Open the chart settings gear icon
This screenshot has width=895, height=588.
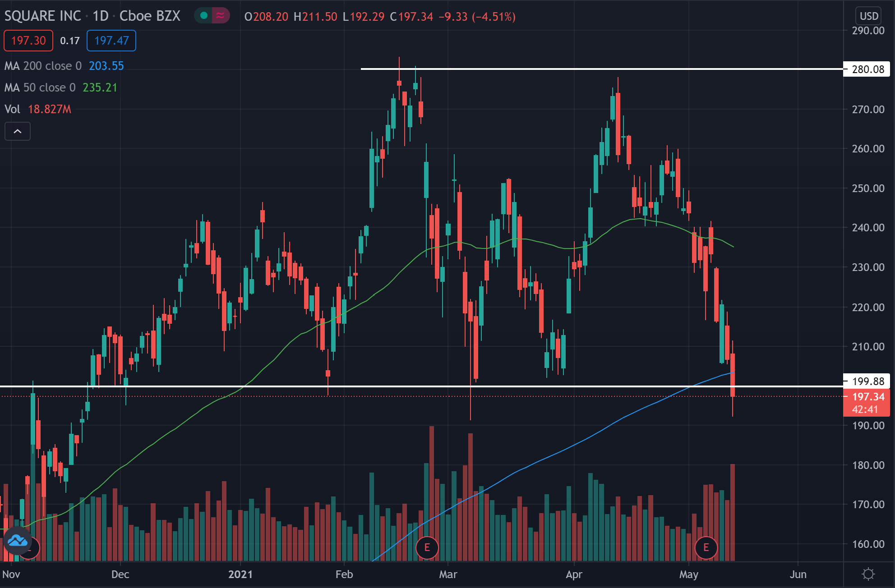tap(868, 574)
